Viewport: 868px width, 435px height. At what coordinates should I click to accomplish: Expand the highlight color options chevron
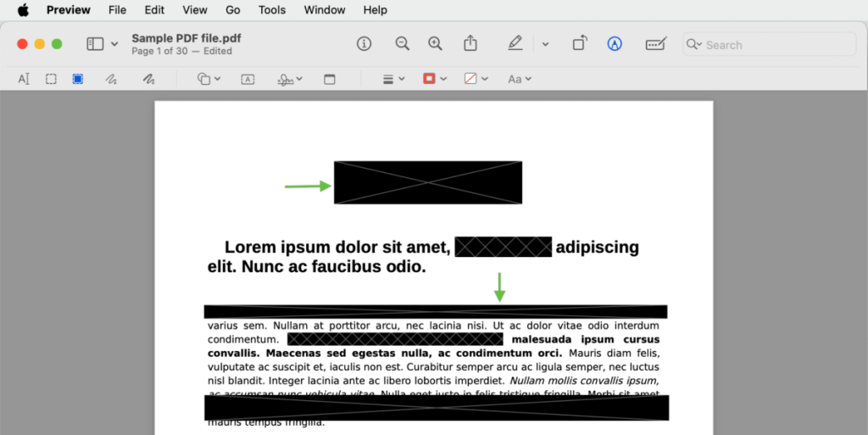545,44
